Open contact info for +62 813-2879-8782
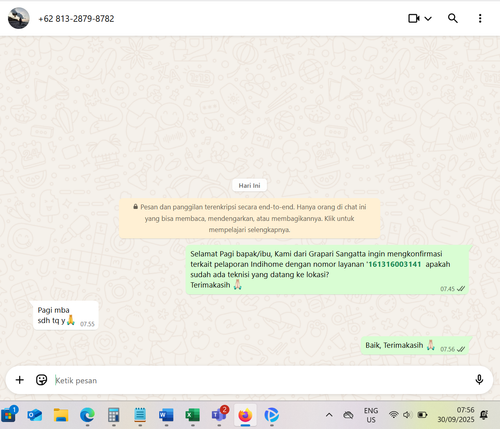The image size is (500, 429). pyautogui.click(x=76, y=19)
